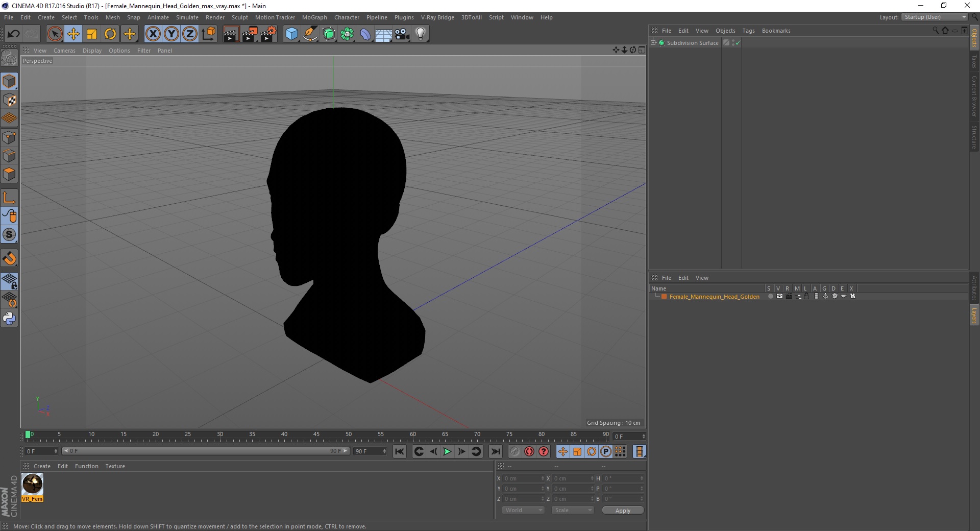Render the active view
980x531 pixels.
pyautogui.click(x=231, y=34)
